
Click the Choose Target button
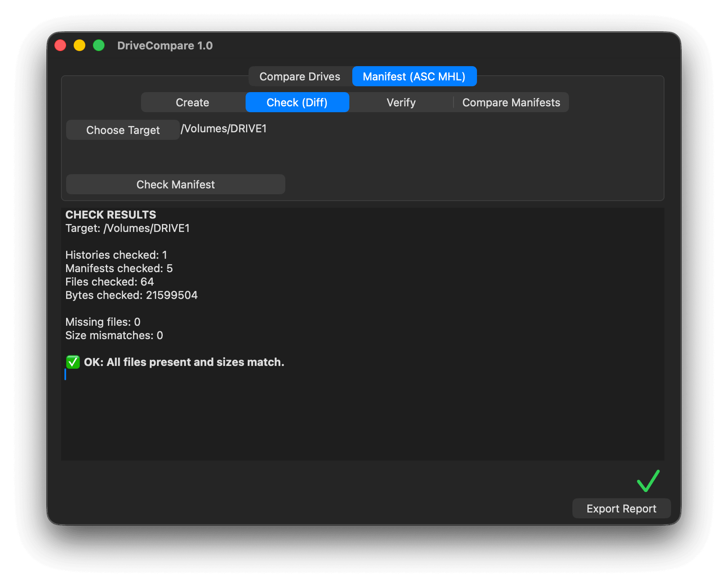[123, 130]
